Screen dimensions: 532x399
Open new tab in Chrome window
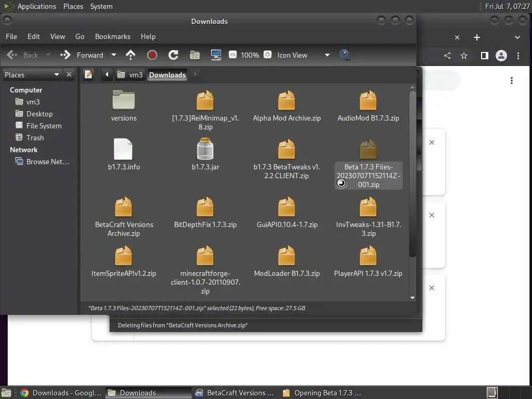(x=477, y=37)
